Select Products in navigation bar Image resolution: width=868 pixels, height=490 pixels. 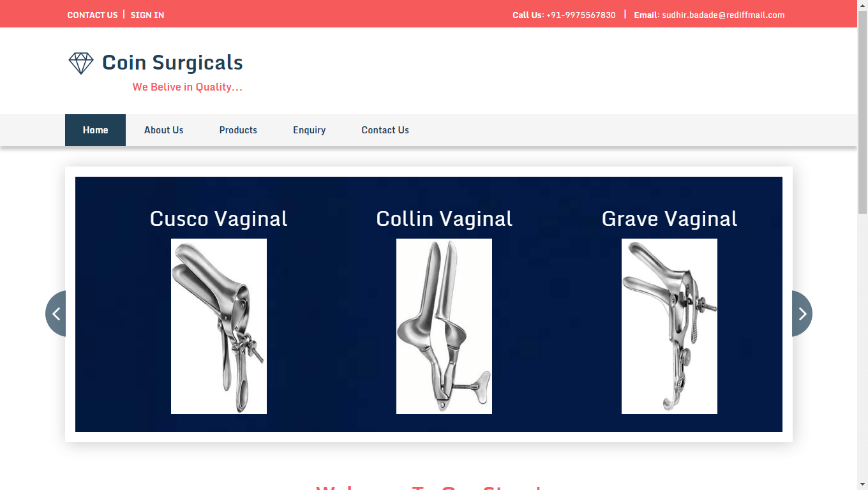click(x=238, y=130)
